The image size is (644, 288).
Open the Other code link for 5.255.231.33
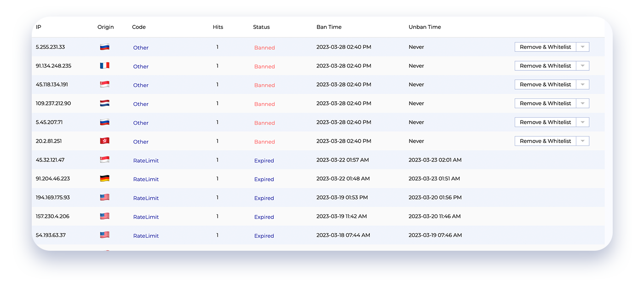pyautogui.click(x=141, y=47)
